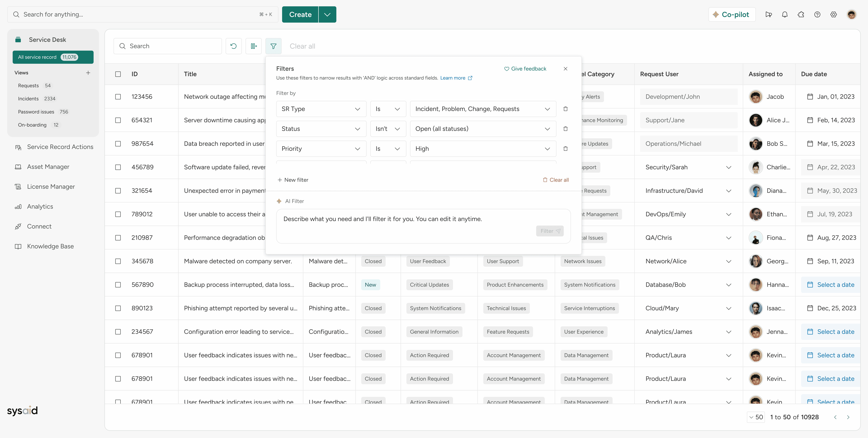Toggle the select-all header checkbox
The width and height of the screenshot is (868, 438).
118,74
